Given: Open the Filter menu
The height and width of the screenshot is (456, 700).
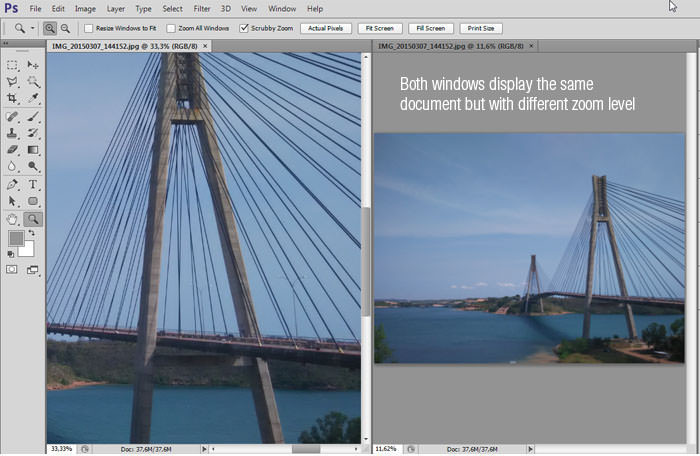Looking at the screenshot, I should click(202, 8).
